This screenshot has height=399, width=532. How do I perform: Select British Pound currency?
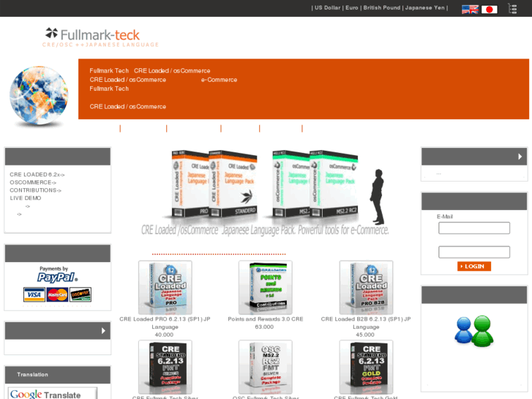382,8
